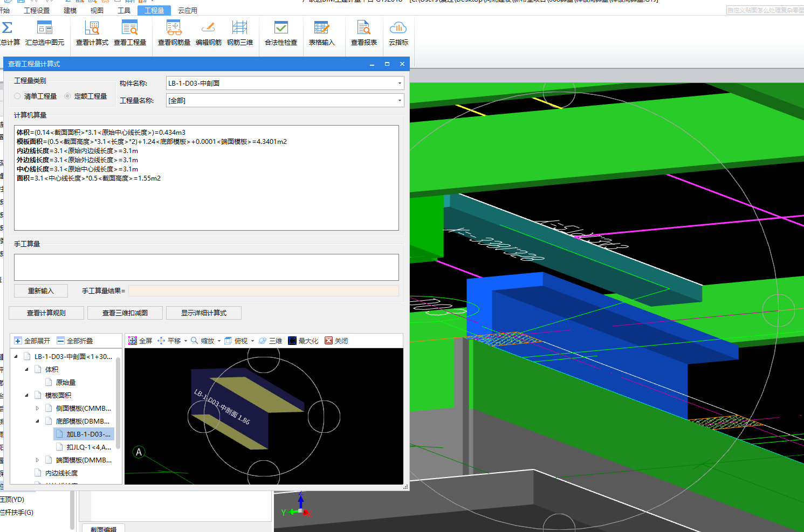Open 缩放 dropdown arrow
This screenshot has width=804, height=532.
(x=219, y=341)
